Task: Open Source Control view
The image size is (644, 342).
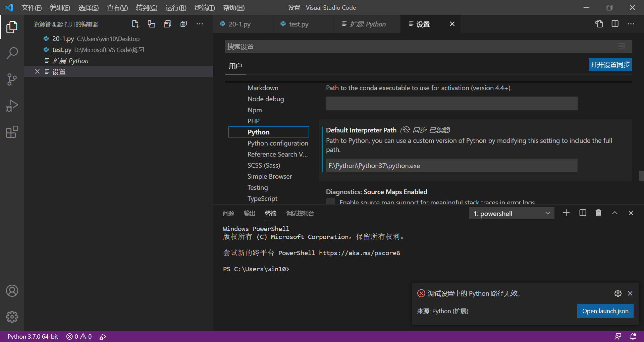Action: click(x=12, y=79)
